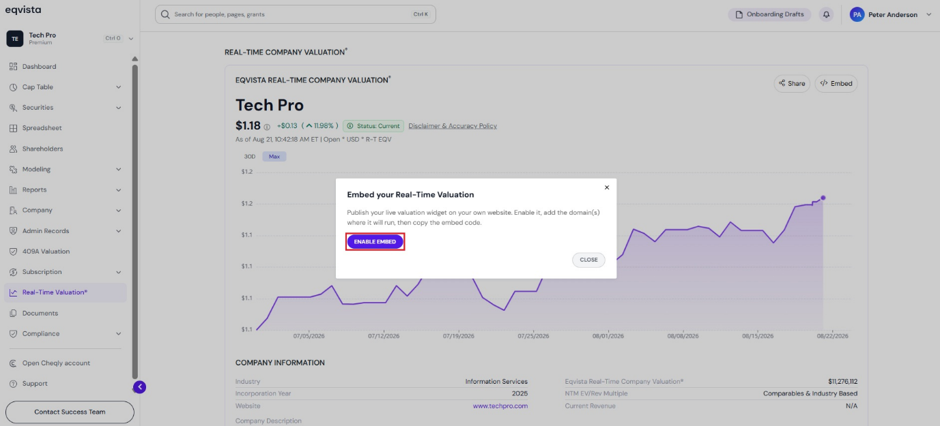Click the Status: Current badge
This screenshot has width=940, height=426.
coord(373,126)
